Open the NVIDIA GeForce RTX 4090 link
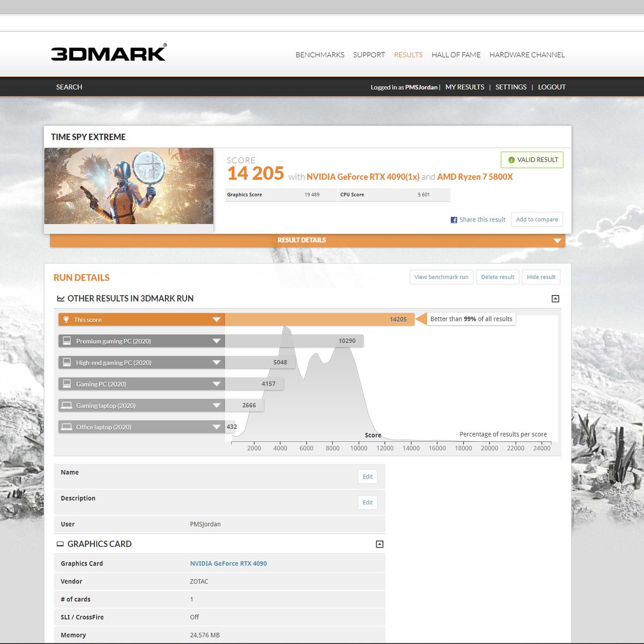This screenshot has width=644, height=644. point(229,563)
